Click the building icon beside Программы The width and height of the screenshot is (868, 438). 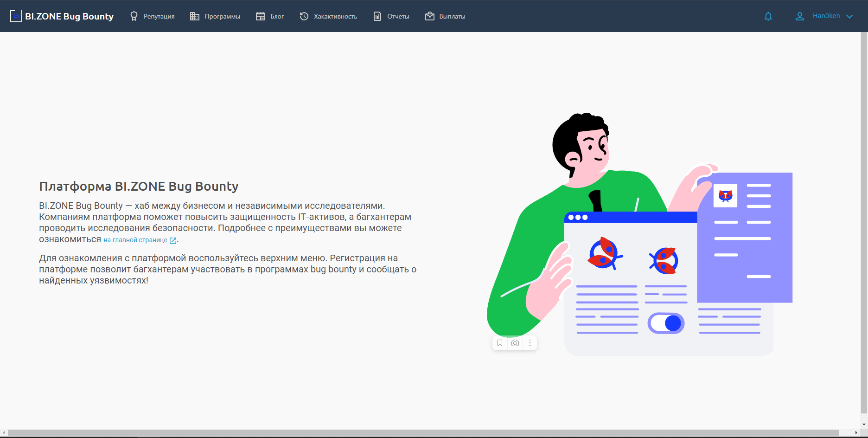195,16
